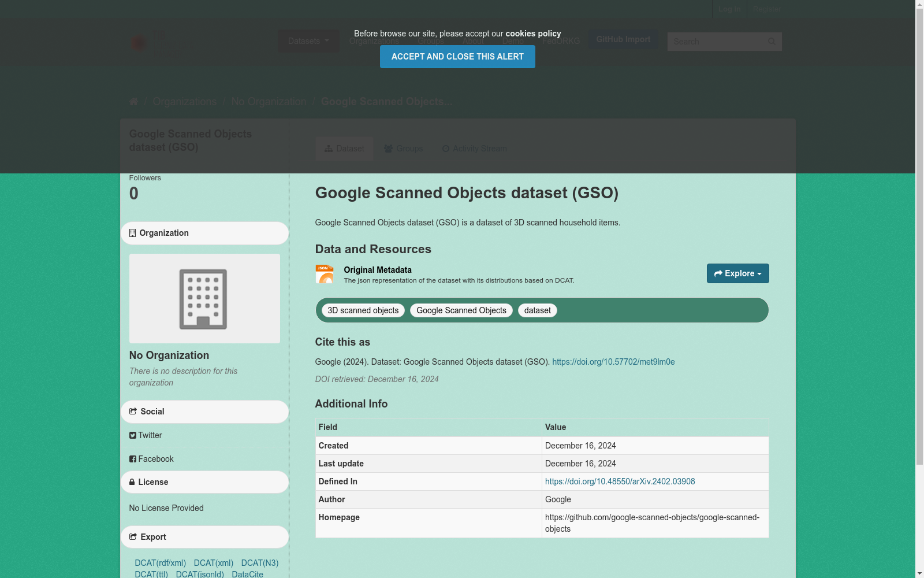Click the Followers count '0'
This screenshot has width=924, height=578.
click(x=134, y=194)
